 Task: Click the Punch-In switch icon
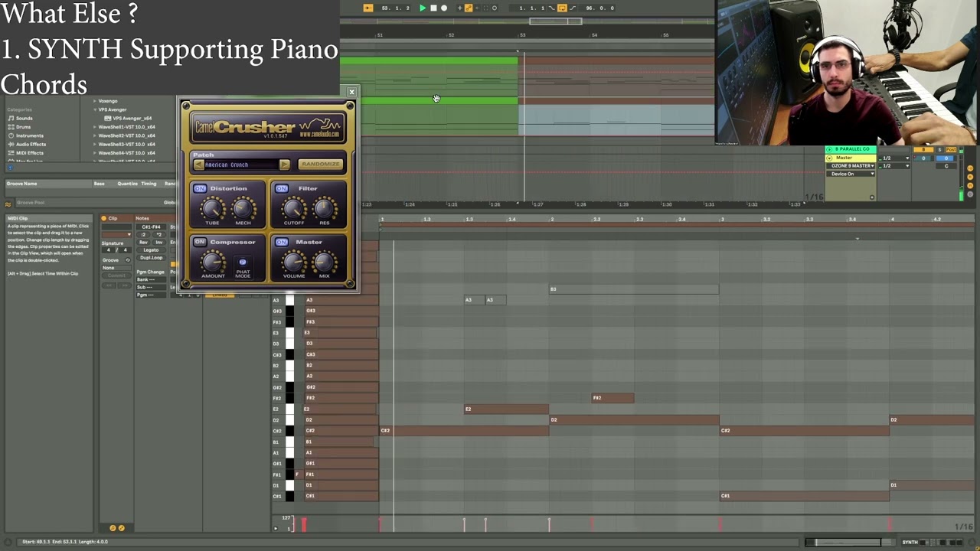click(551, 8)
